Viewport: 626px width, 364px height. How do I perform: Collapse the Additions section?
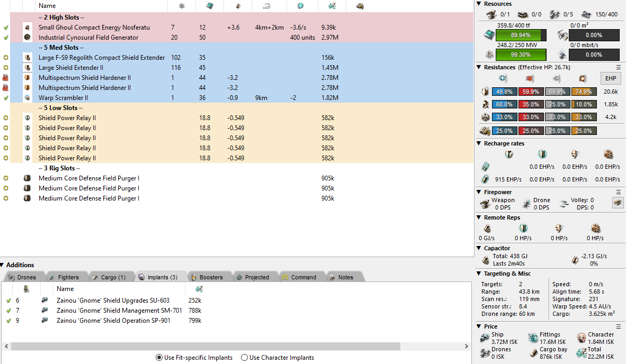[x=3, y=265]
